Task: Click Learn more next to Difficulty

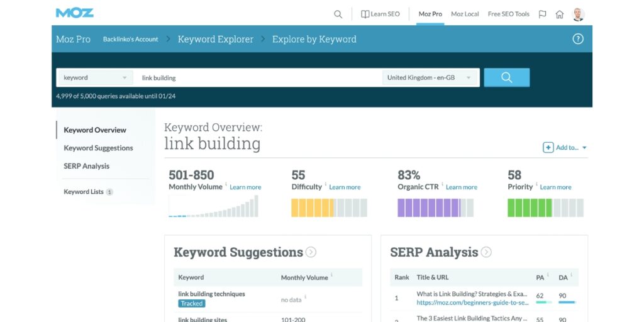Action: click(x=345, y=187)
